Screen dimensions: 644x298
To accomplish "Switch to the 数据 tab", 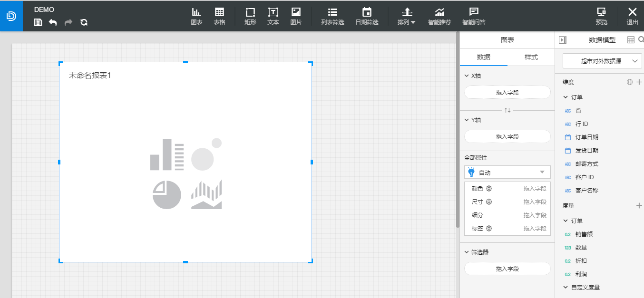I will 484,57.
